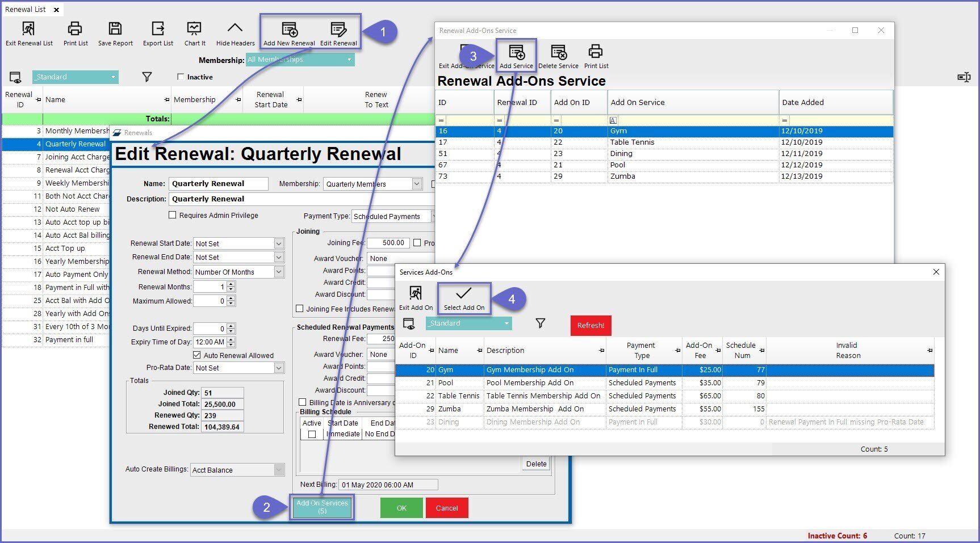Click Add On Services (5) button
This screenshot has width=980, height=543.
[x=322, y=507]
